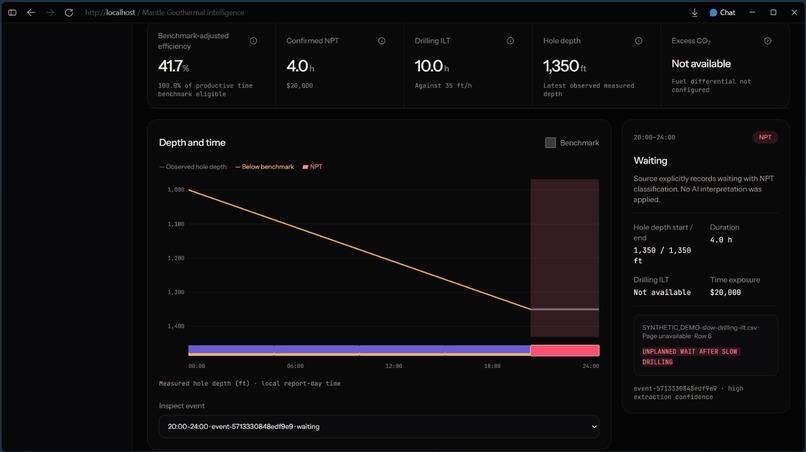Viewport: 806px width, 452px height.
Task: Click 'SYNTHETIC_DEMO-slow-drilling-ilt.csv' source text
Action: [x=700, y=328]
